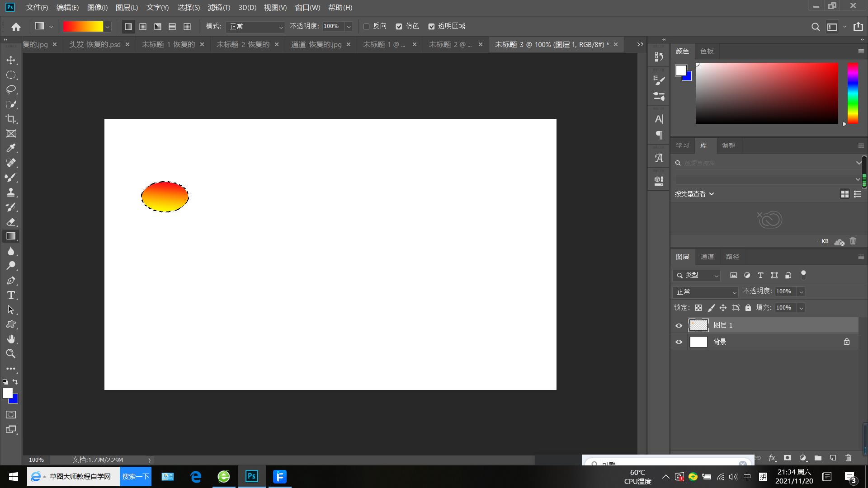Open the layer blend mode dropdown

click(x=705, y=292)
